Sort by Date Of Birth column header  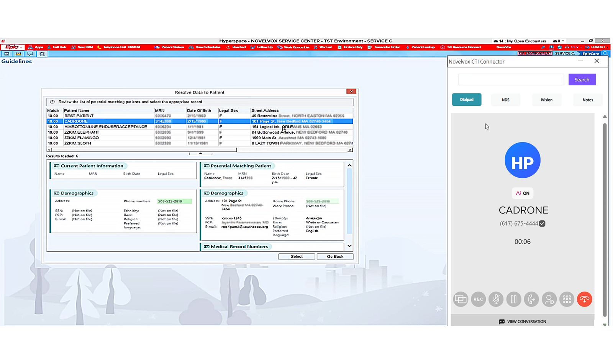tap(202, 110)
